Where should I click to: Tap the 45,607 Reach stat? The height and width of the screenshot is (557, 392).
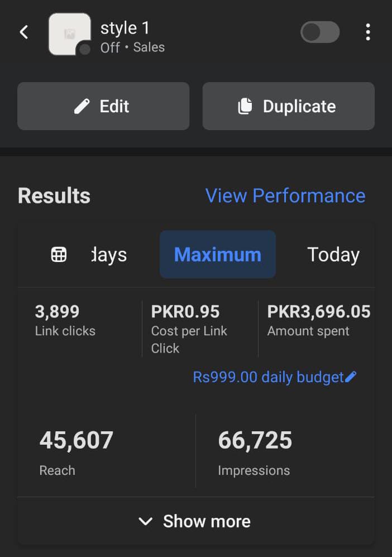[x=77, y=451]
